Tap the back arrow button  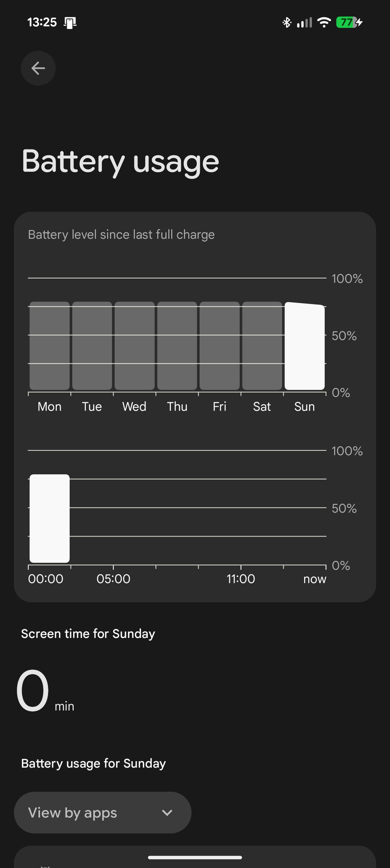(x=38, y=68)
